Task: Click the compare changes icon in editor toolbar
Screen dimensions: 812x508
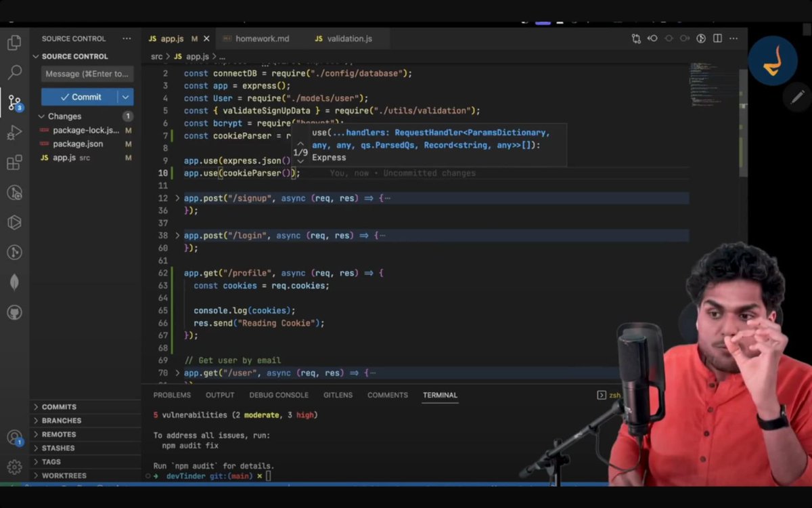Action: (x=636, y=39)
